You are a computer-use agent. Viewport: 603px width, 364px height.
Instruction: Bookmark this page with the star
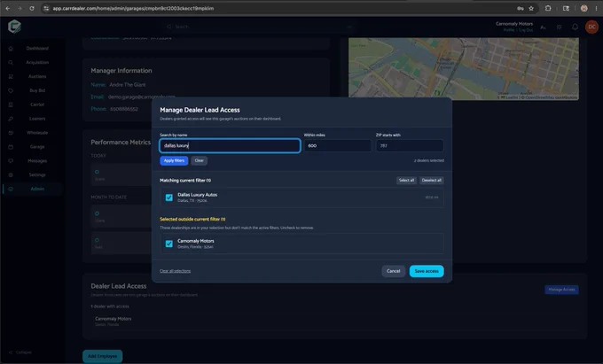(x=531, y=8)
